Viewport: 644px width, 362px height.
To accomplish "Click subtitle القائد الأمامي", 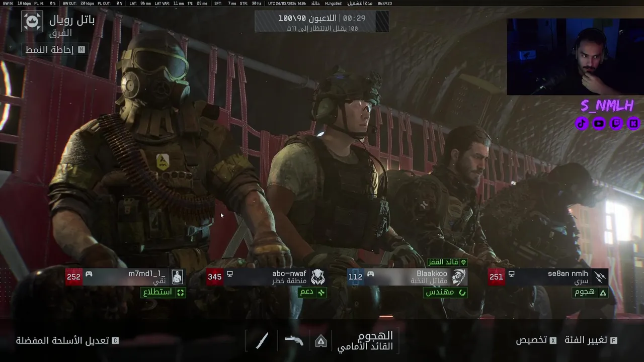I will [365, 347].
